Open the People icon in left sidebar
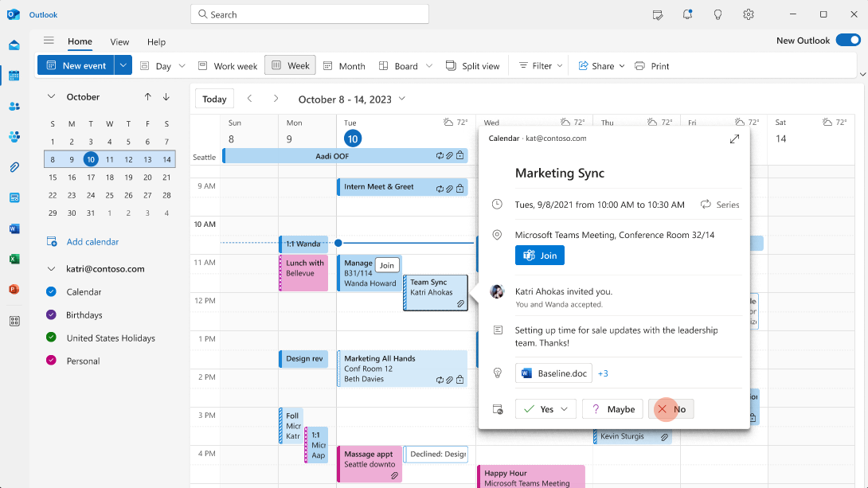868x488 pixels. click(14, 106)
